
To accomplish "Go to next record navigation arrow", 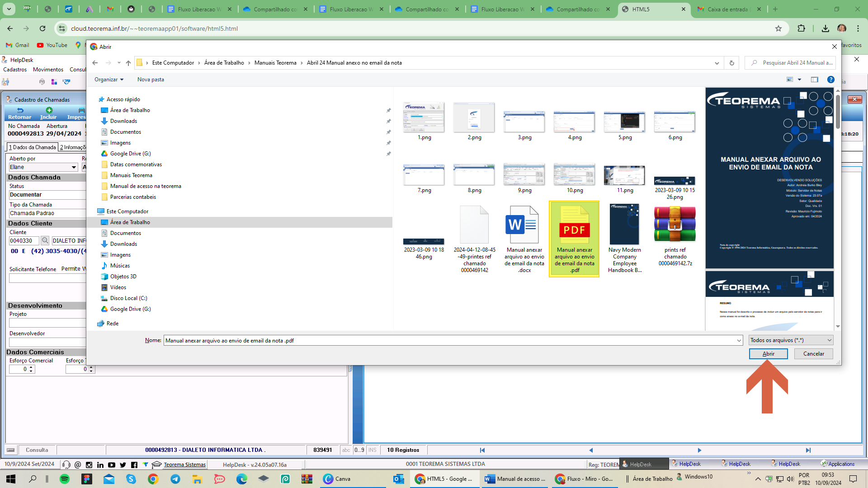I will [699, 450].
